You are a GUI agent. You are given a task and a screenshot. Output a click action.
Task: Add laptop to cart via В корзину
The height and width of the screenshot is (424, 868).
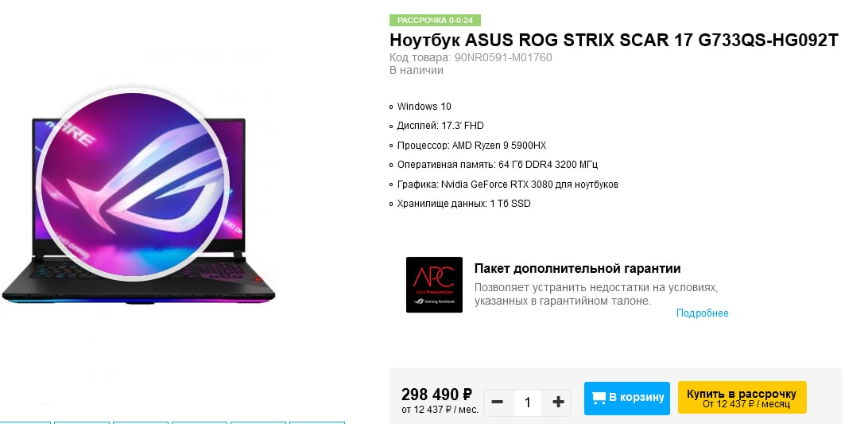626,398
